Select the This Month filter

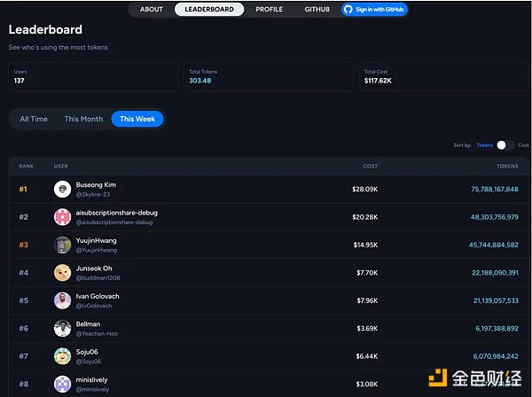pos(83,119)
